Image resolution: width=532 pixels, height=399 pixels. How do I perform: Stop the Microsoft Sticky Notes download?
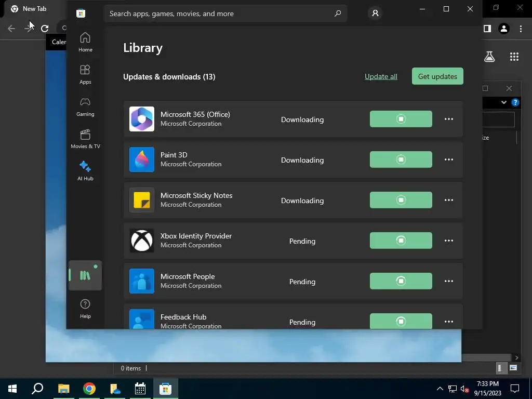pos(401,200)
